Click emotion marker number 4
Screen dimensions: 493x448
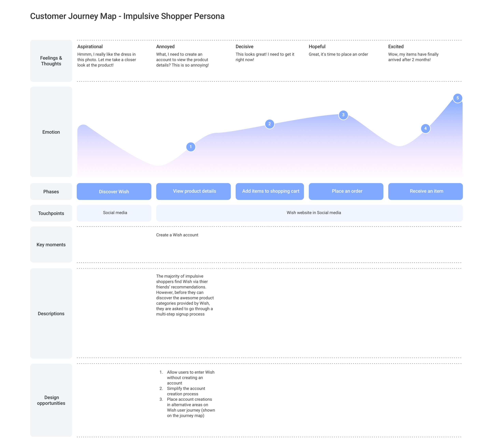coord(425,128)
